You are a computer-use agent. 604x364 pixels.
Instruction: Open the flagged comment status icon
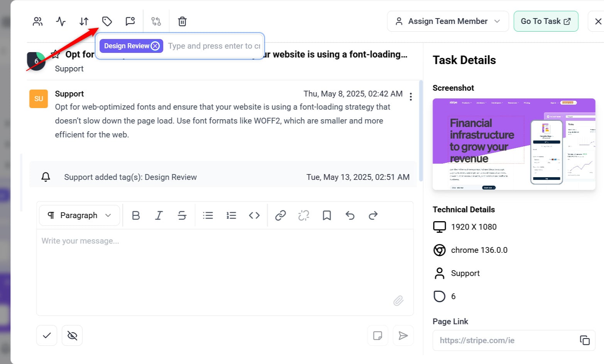pyautogui.click(x=130, y=21)
